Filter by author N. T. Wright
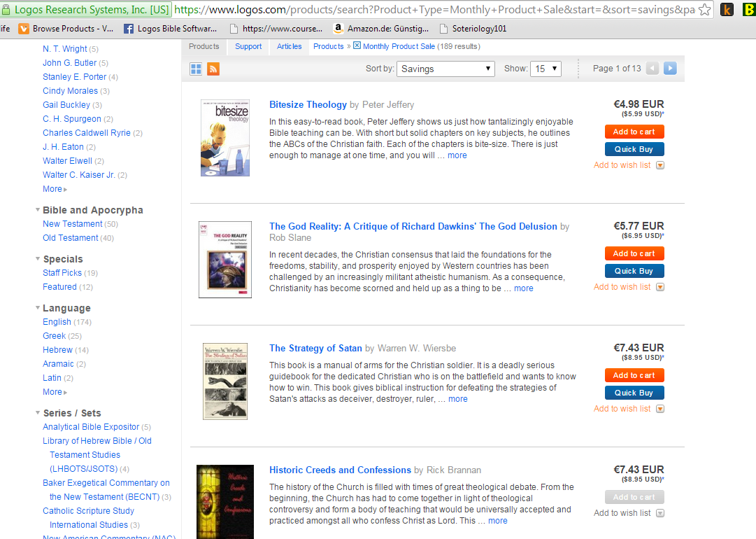The height and width of the screenshot is (539, 756). click(64, 49)
